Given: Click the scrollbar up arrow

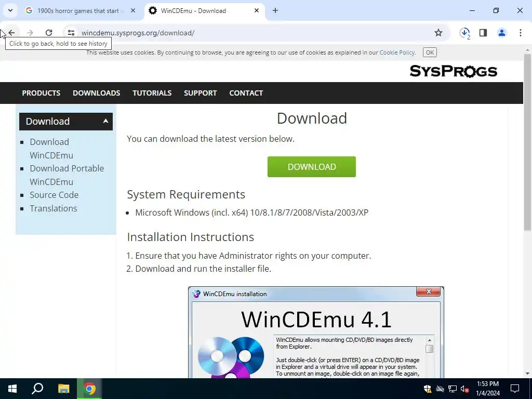Looking at the screenshot, I should 527,50.
